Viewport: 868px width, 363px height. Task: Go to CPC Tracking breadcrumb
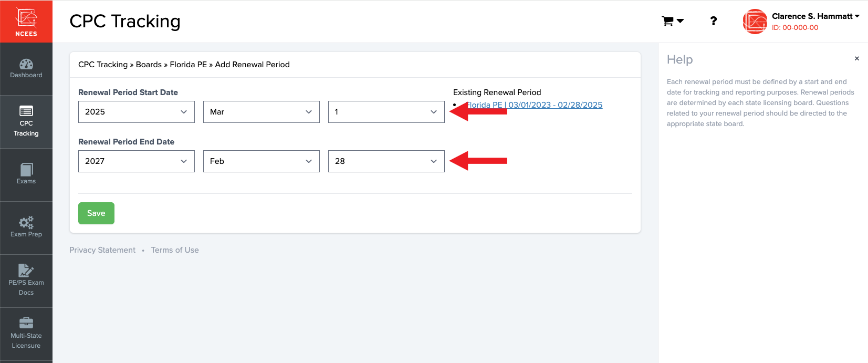tap(103, 65)
